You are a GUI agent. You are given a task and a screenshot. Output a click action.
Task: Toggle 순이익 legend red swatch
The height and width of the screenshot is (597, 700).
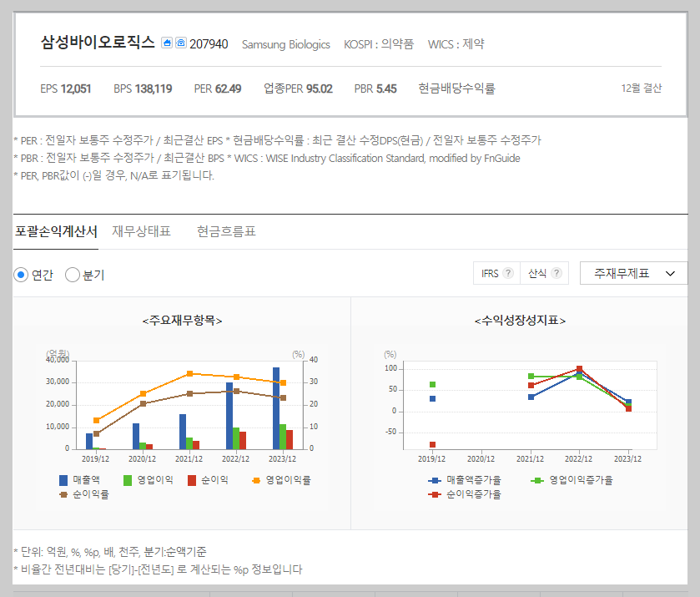[192, 480]
